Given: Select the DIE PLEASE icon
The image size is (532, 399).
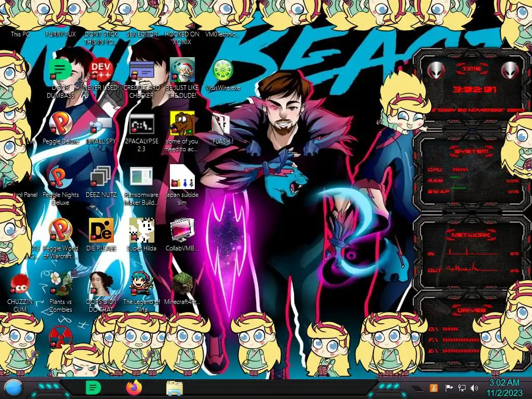Looking at the screenshot, I should pos(101,230).
